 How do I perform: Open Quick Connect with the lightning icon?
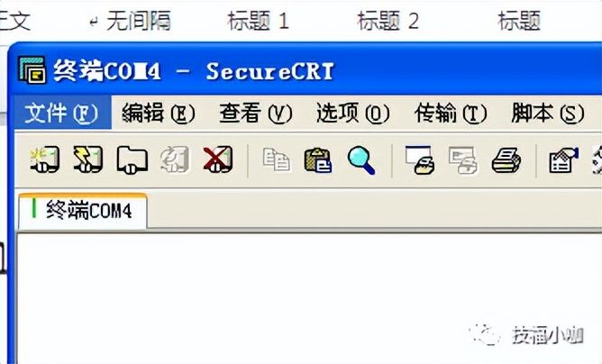click(88, 159)
